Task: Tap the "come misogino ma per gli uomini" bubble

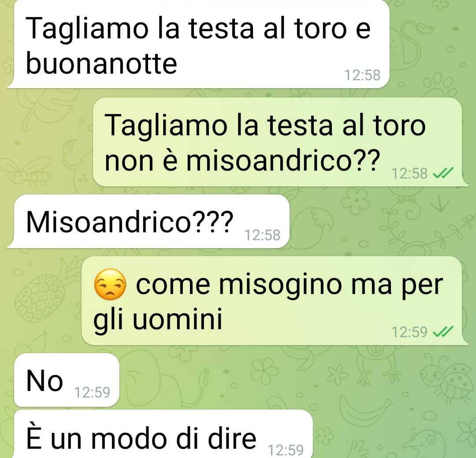Action: coord(275,301)
